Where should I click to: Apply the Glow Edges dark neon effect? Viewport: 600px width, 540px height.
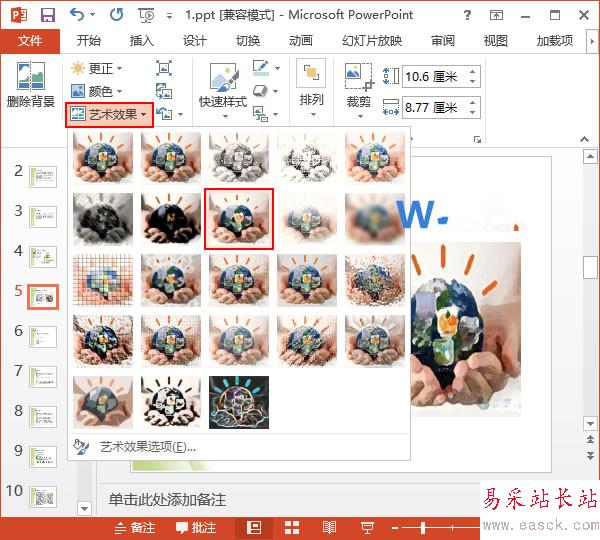(x=239, y=402)
